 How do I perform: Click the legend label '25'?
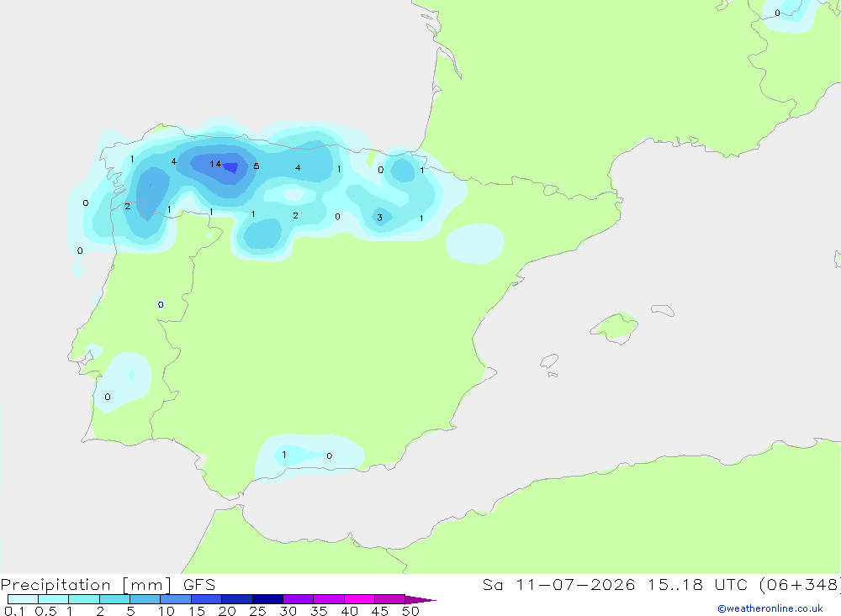pyautogui.click(x=257, y=611)
